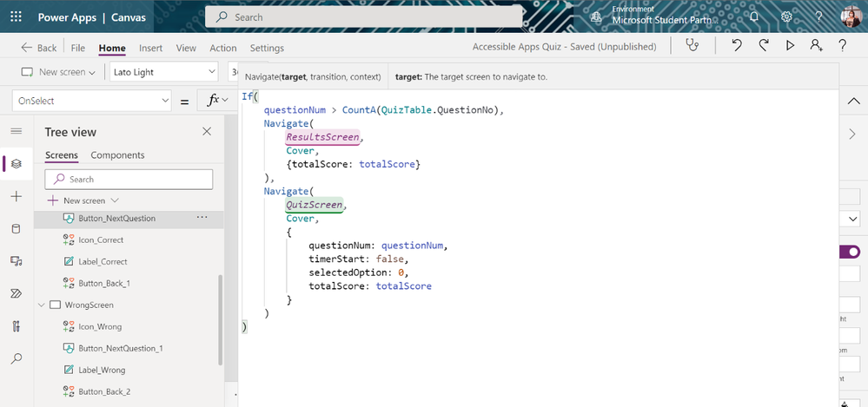Open the app launcher waffle icon
The width and height of the screenshot is (868, 407).
[16, 16]
